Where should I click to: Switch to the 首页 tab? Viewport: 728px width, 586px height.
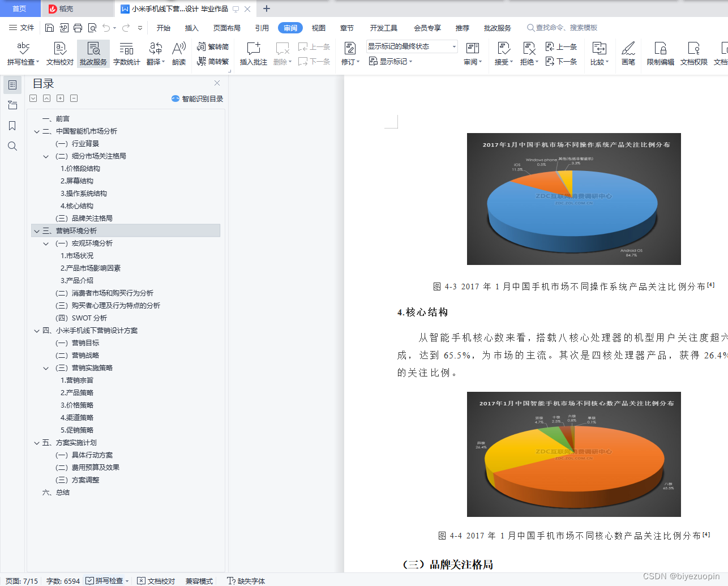pos(20,8)
